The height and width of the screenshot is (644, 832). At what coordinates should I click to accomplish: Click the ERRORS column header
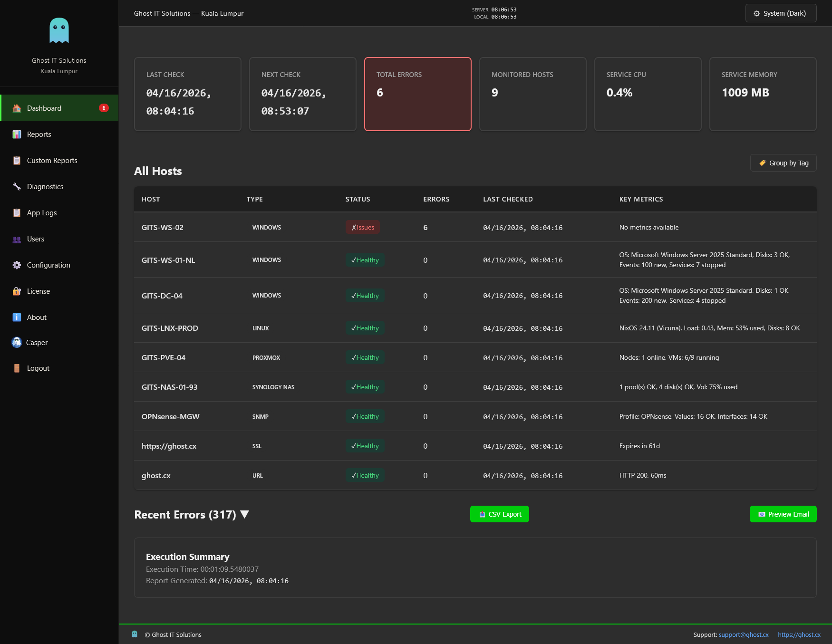pos(436,199)
